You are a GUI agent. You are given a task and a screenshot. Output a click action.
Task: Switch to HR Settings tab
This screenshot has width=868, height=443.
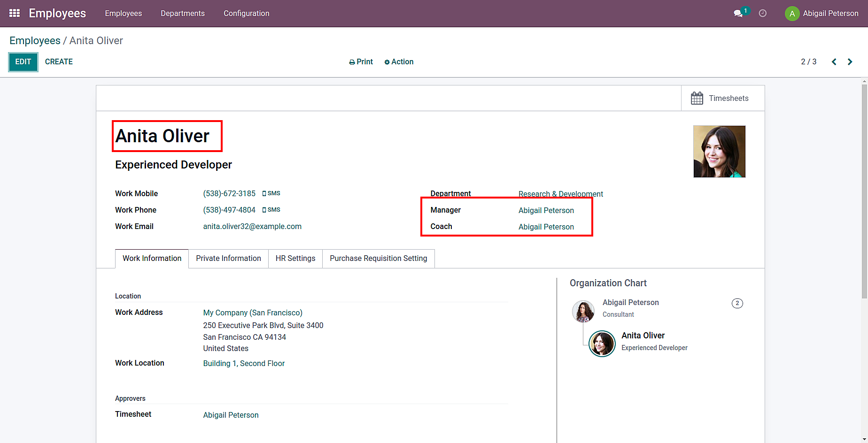[x=295, y=259]
